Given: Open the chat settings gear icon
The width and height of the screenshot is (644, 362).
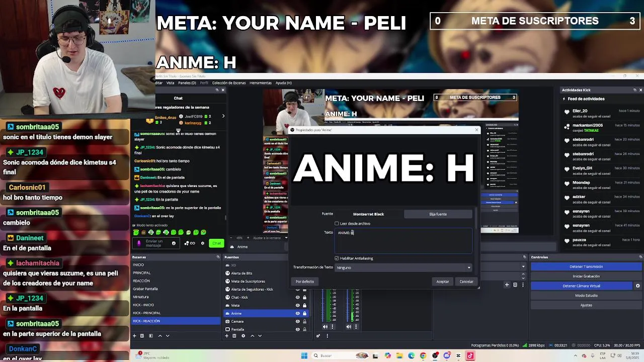Looking at the screenshot, I should coord(203,243).
